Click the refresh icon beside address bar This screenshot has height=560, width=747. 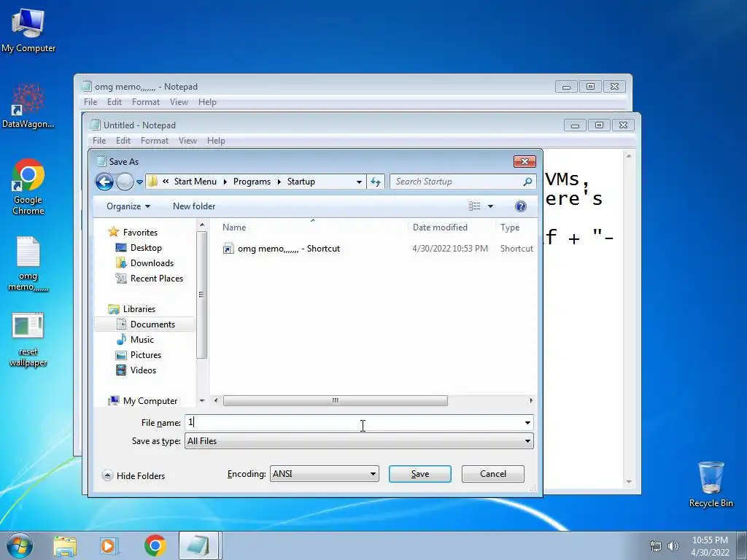pyautogui.click(x=376, y=182)
